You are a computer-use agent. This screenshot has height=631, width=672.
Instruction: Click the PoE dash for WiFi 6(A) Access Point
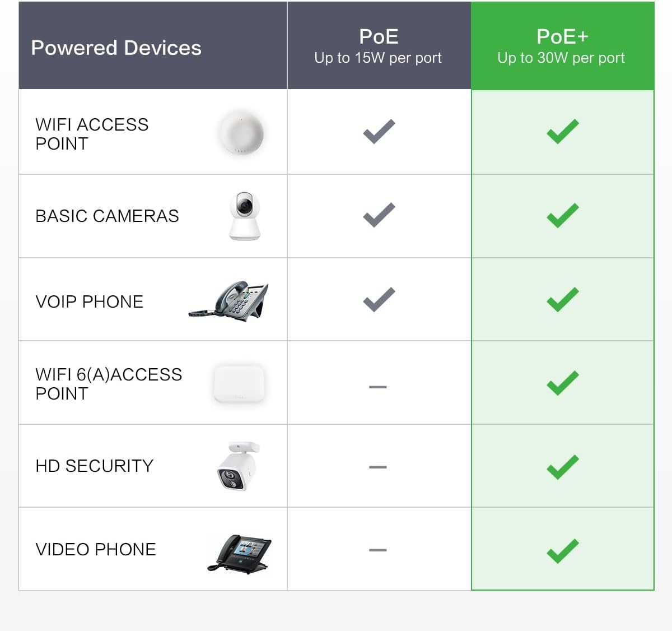point(378,387)
